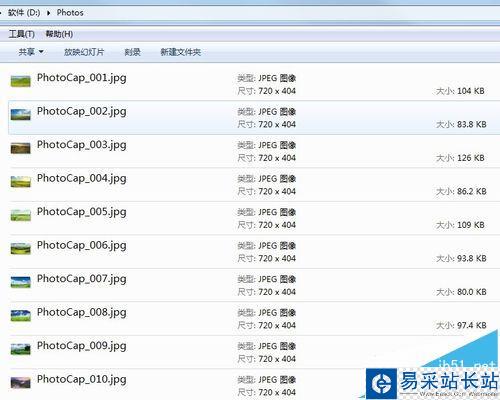Click file name PhotoCap_007.jpg
This screenshot has height=400, width=500.
point(82,279)
